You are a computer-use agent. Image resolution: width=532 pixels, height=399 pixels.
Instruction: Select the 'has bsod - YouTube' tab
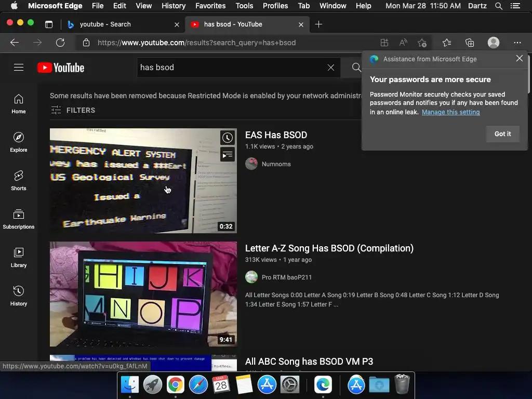pos(248,24)
